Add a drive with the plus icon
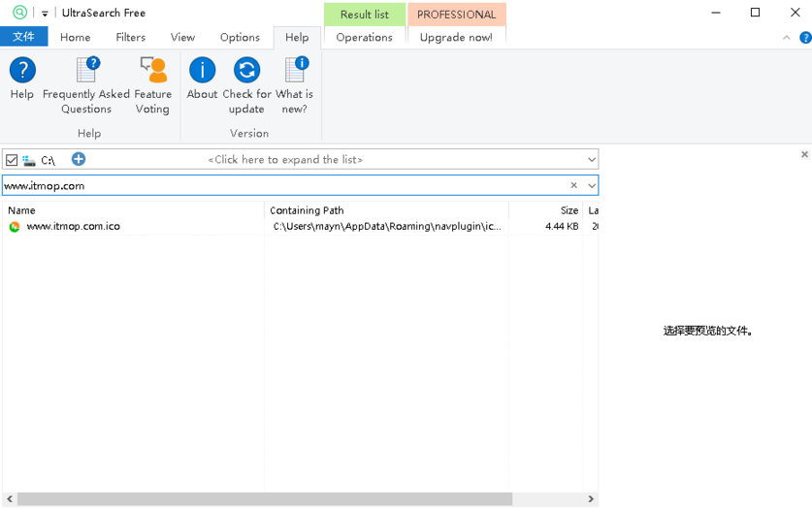Screen dimensions: 812x509 click(79, 159)
